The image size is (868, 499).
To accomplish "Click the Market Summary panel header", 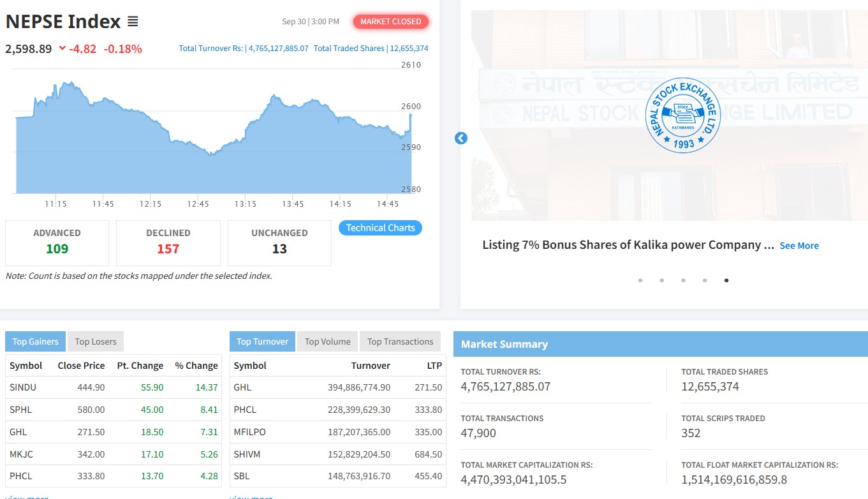I will click(661, 344).
